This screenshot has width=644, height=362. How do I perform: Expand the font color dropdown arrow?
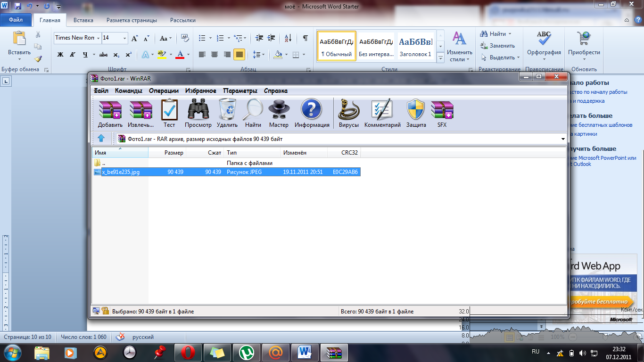click(x=188, y=55)
